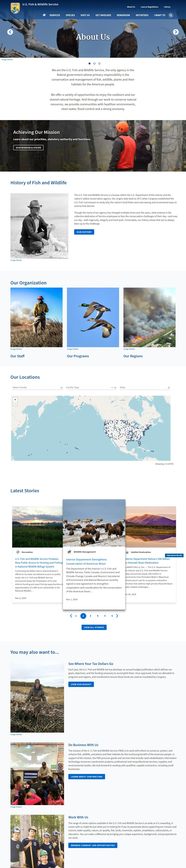Click the Select Facility input field
Screen dimensions: 186x868
(x=35, y=388)
